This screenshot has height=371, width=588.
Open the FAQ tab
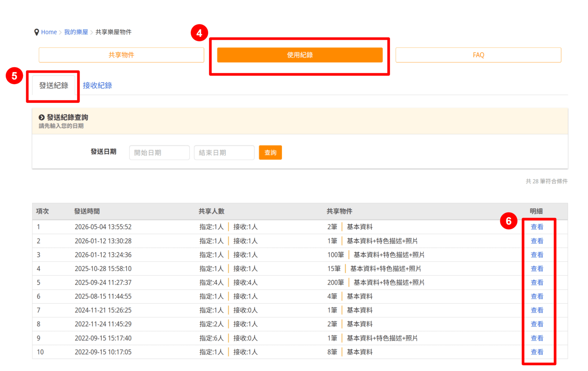click(478, 55)
